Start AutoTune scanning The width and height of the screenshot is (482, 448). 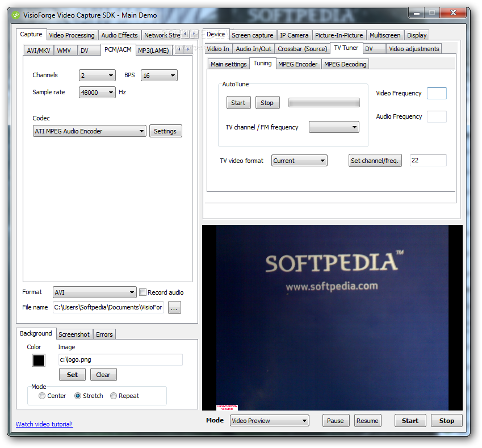click(x=238, y=103)
